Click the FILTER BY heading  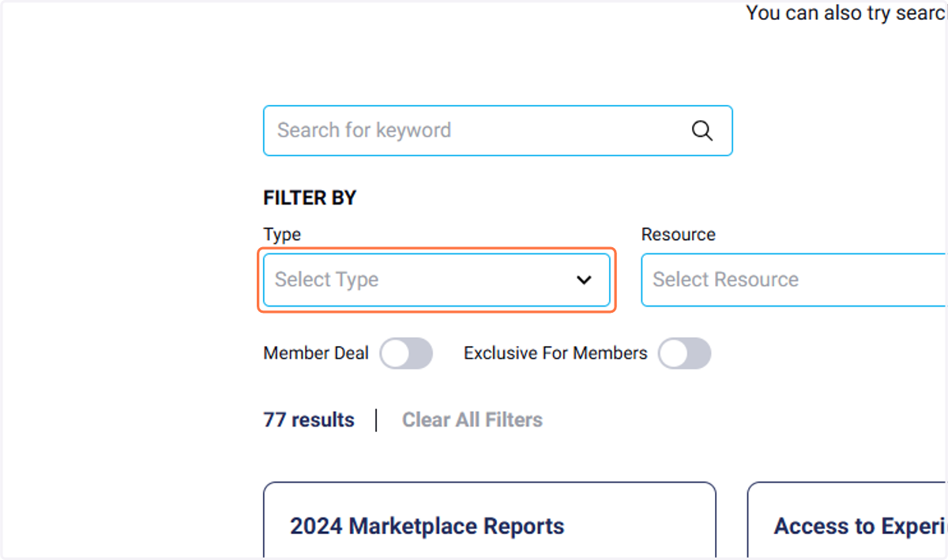310,198
